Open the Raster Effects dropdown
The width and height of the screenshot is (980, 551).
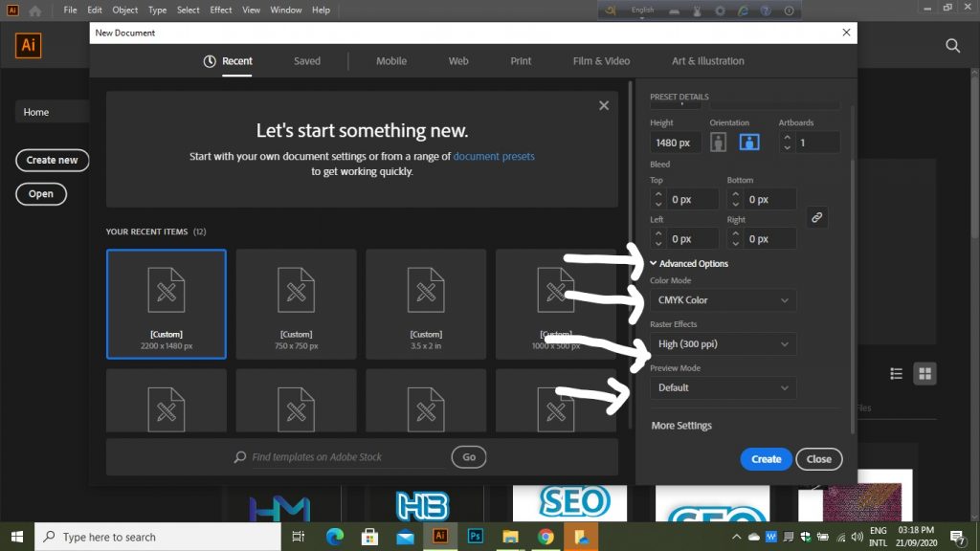(x=723, y=344)
